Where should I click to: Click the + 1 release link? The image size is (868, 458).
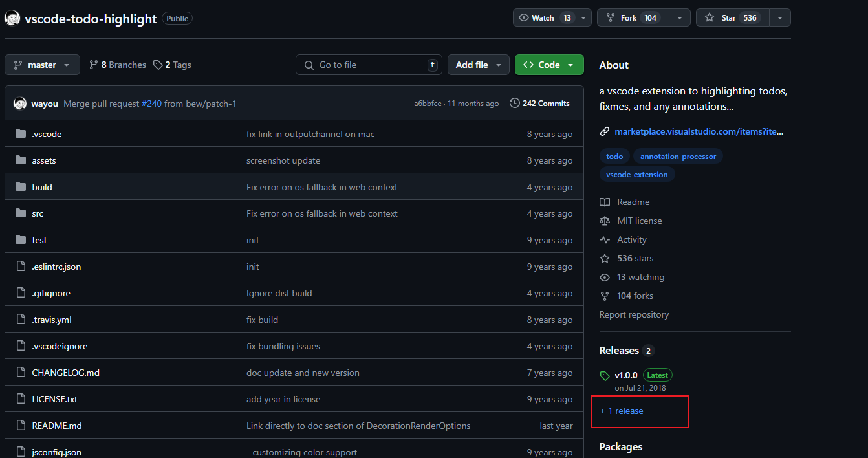click(622, 411)
